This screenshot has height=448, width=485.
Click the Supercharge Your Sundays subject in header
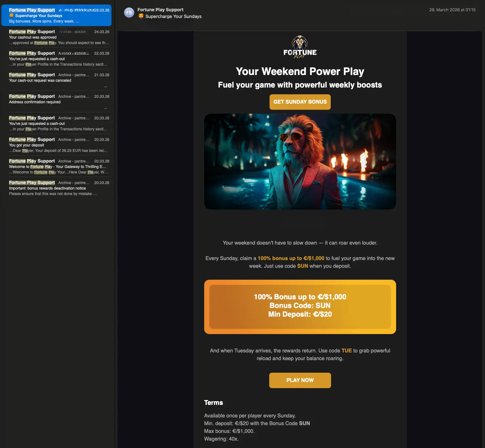[173, 16]
